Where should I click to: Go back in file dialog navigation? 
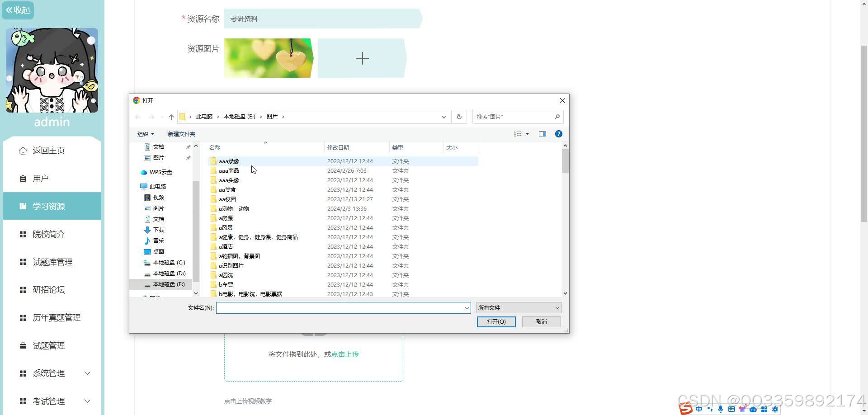click(x=138, y=117)
